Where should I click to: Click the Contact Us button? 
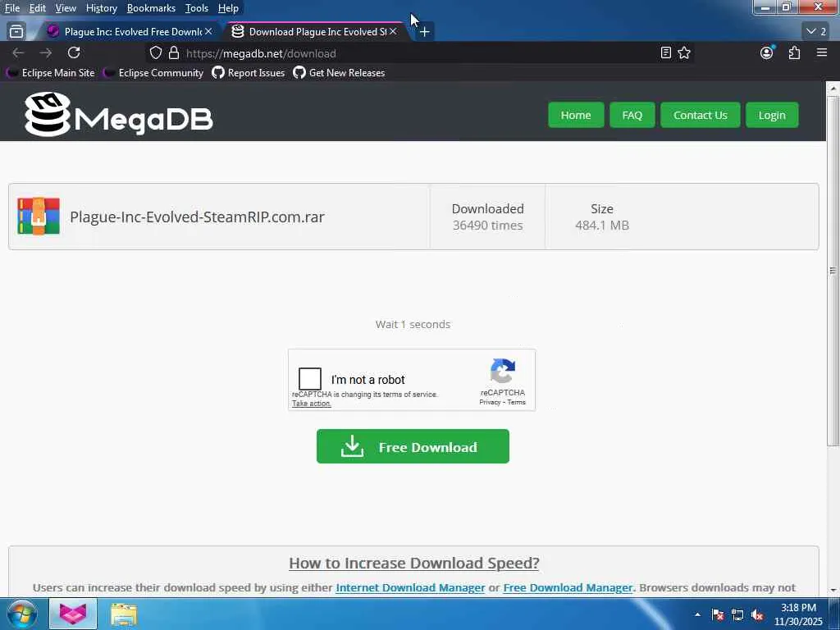pyautogui.click(x=701, y=115)
